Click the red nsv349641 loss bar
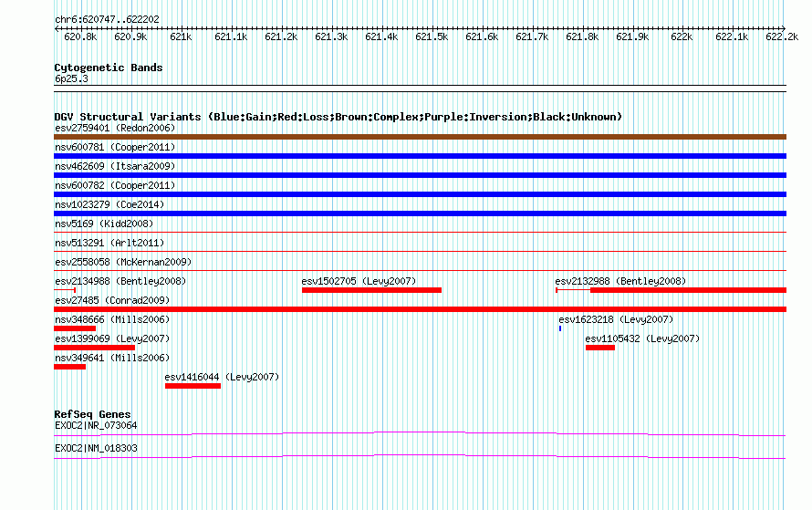This screenshot has width=812, height=510. point(70,367)
